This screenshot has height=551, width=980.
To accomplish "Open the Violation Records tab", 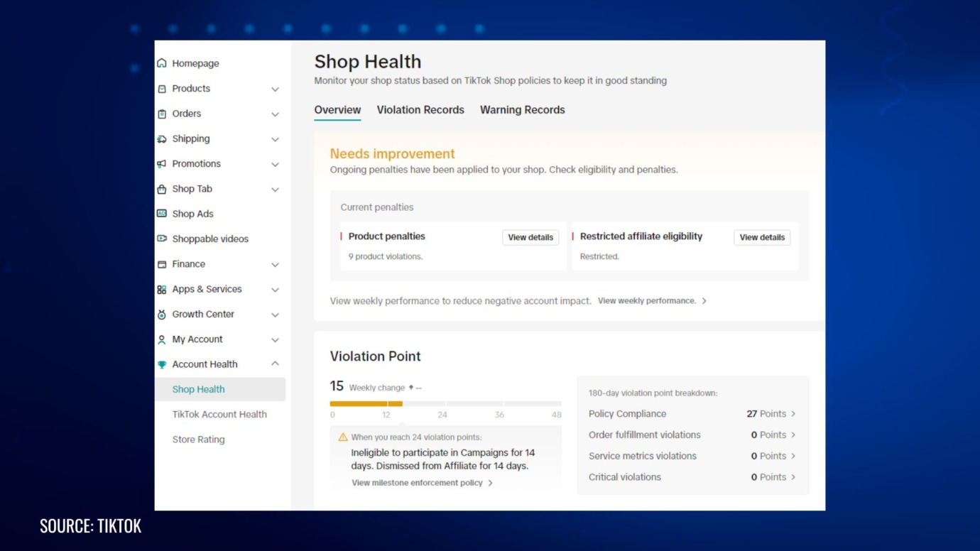I will (x=420, y=110).
